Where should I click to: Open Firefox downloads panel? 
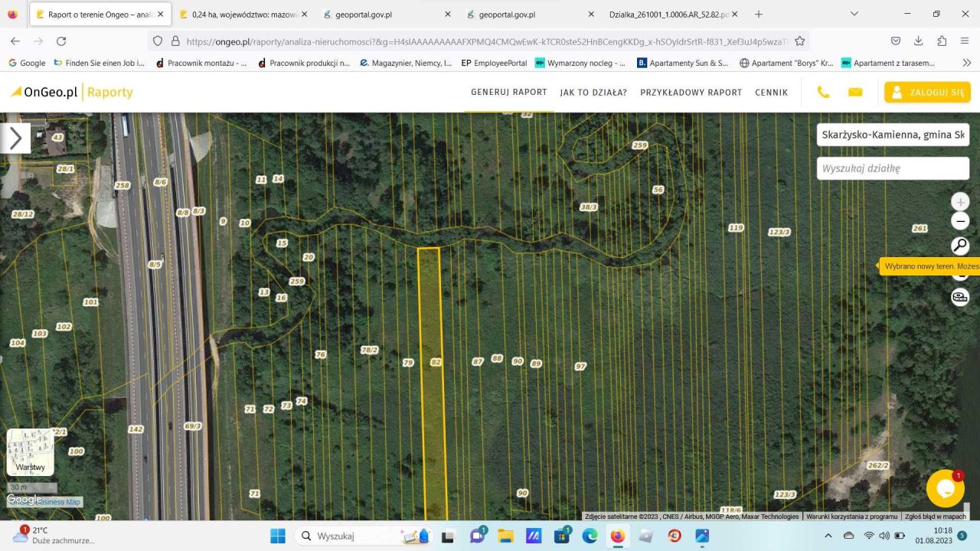(919, 41)
